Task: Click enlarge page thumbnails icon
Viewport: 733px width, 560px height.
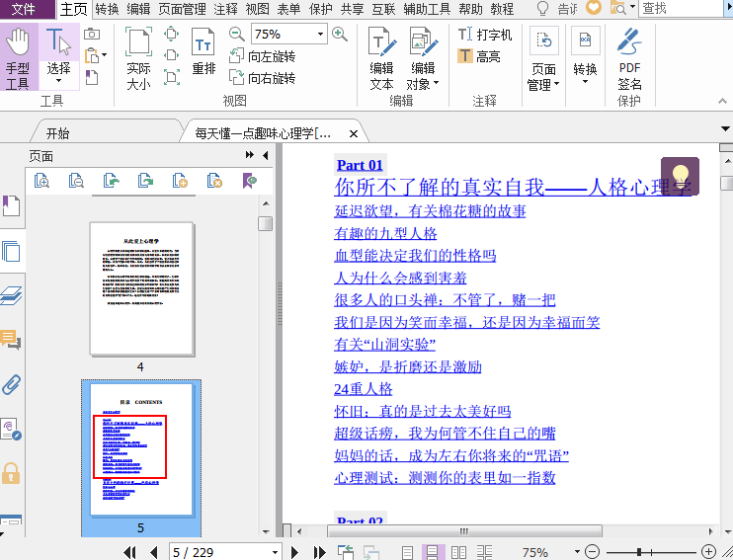Action: click(x=42, y=181)
